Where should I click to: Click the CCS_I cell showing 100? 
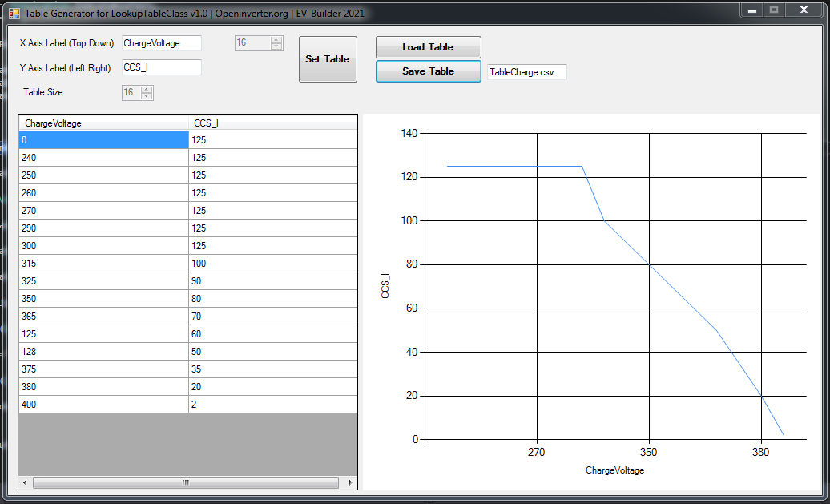click(x=272, y=264)
